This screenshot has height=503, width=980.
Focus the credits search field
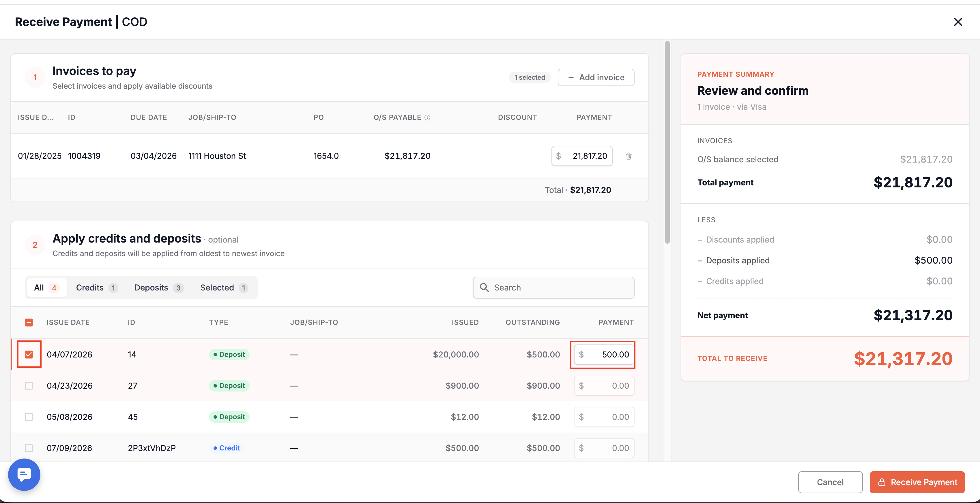553,288
